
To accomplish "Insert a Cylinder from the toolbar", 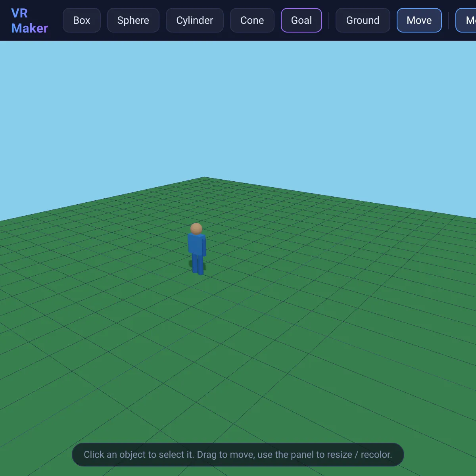I will point(195,20).
